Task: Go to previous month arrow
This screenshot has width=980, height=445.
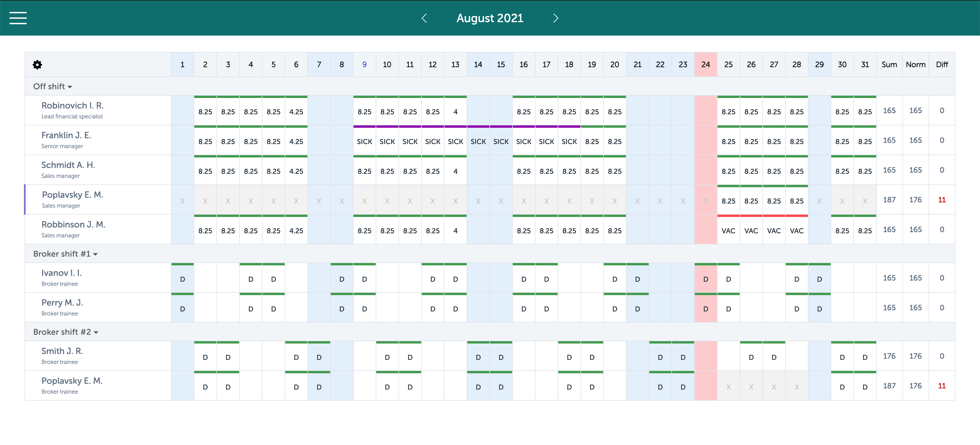Action: [424, 18]
